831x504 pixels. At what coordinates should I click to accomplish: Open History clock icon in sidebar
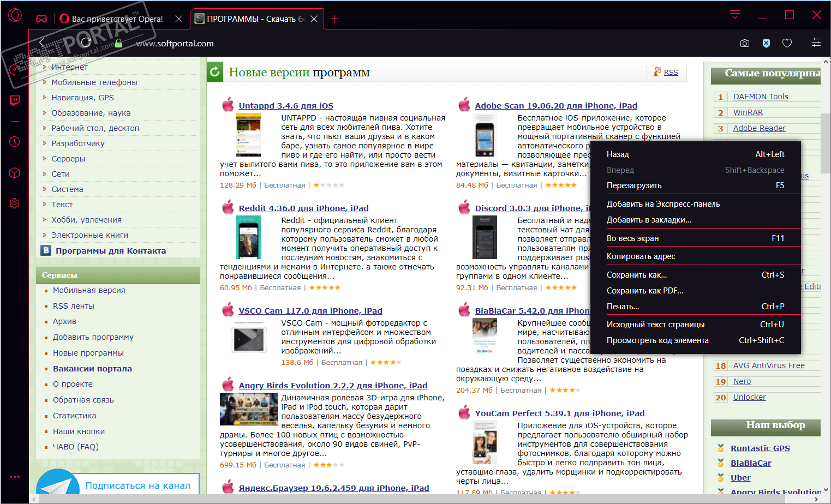tap(15, 142)
